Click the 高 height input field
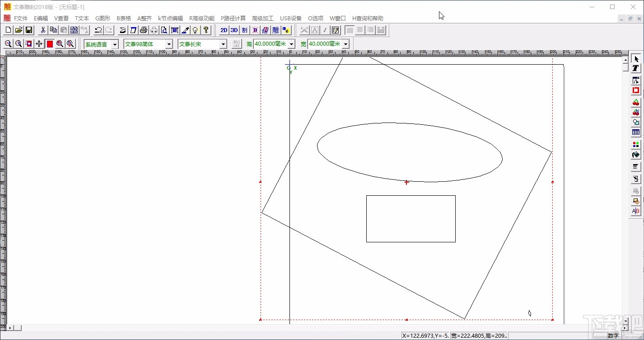Viewport: 644px width, 340px height. (271, 44)
